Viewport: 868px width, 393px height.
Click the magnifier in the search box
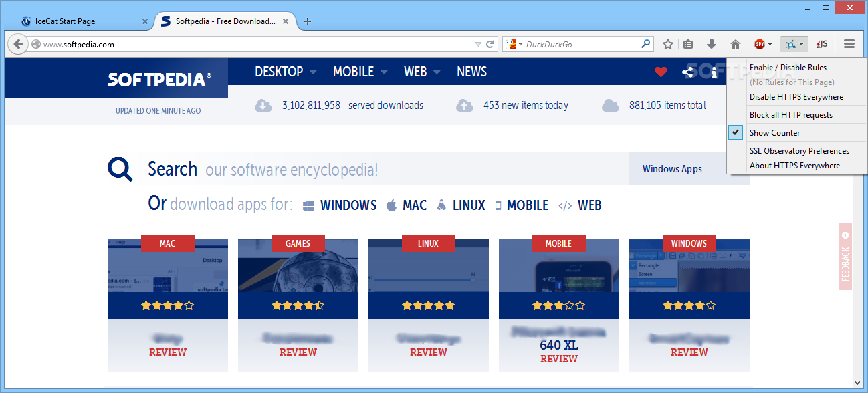pyautogui.click(x=645, y=45)
